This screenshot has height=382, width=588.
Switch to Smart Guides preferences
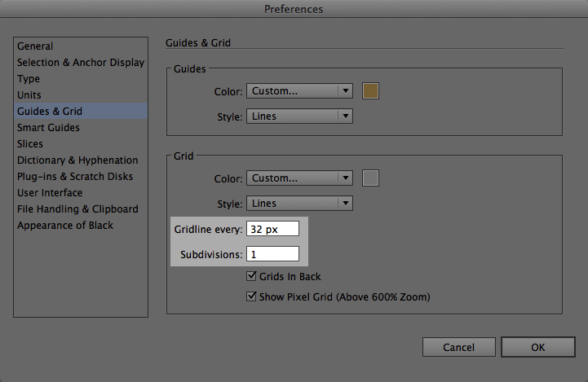pos(81,128)
